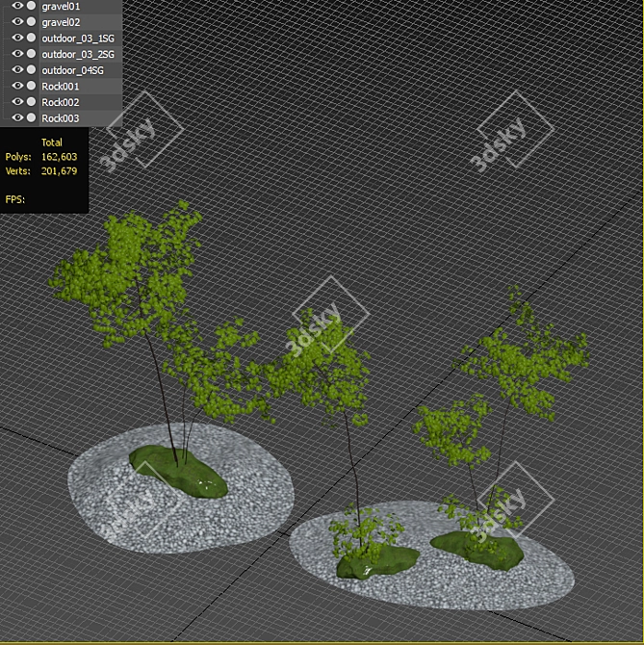Toggle eye icon for outdoor_03_1SG

[17, 38]
